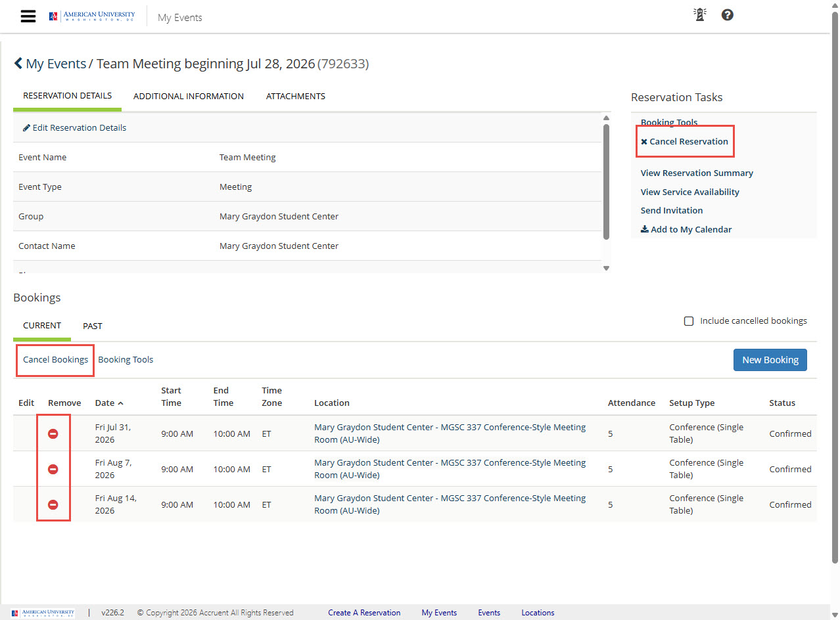Click the Attendance column header
Image resolution: width=840 pixels, height=620 pixels.
click(x=632, y=403)
